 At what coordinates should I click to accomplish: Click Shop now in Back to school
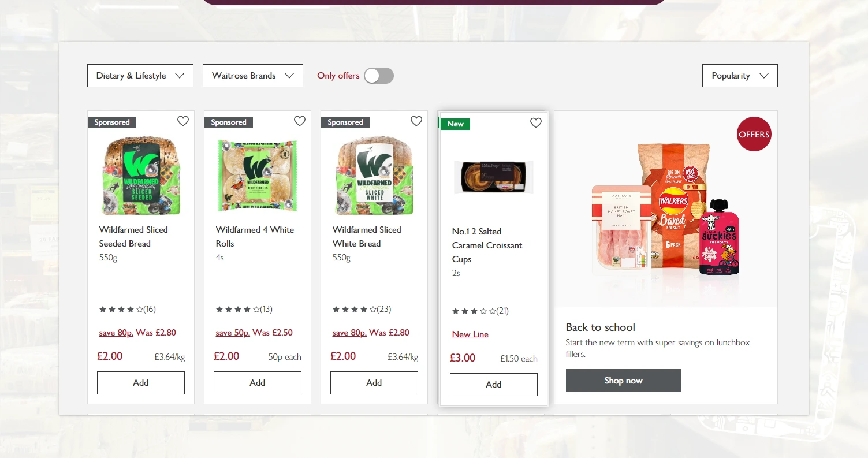click(624, 381)
